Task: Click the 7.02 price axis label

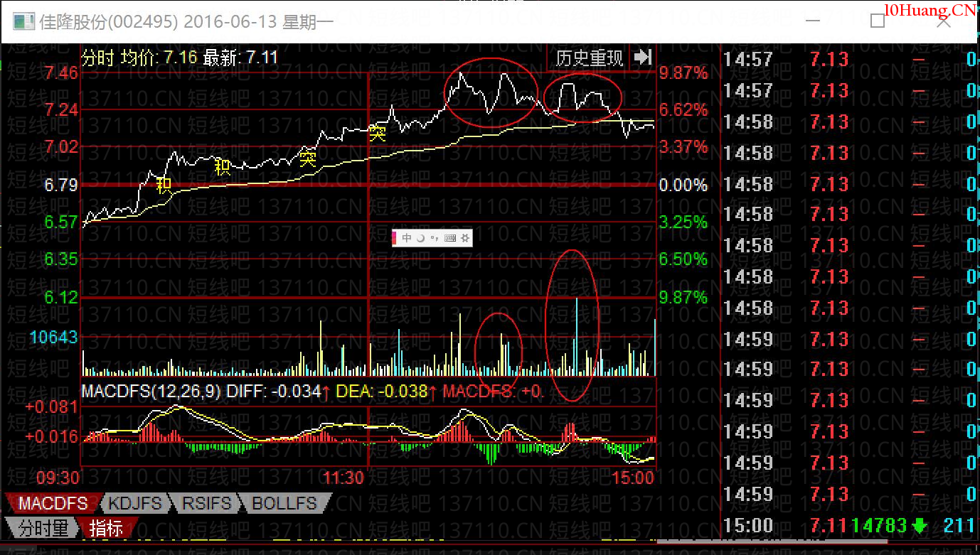Action: pos(60,147)
